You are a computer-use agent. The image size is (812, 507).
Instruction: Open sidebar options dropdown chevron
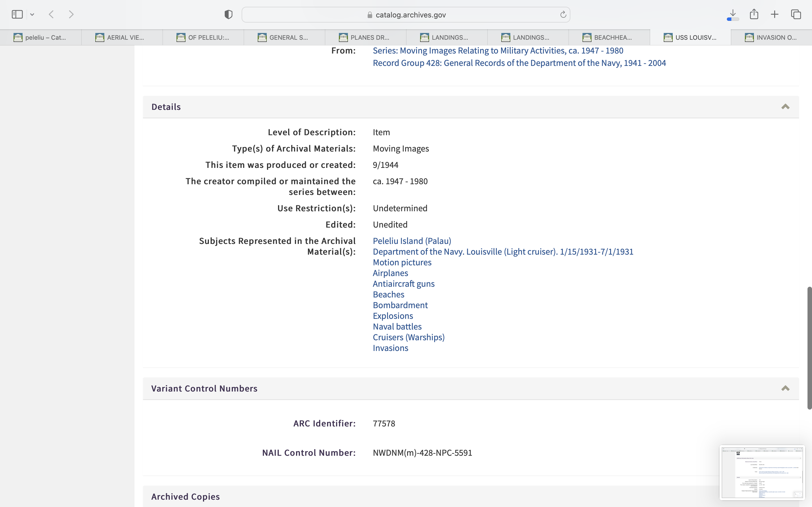click(32, 14)
